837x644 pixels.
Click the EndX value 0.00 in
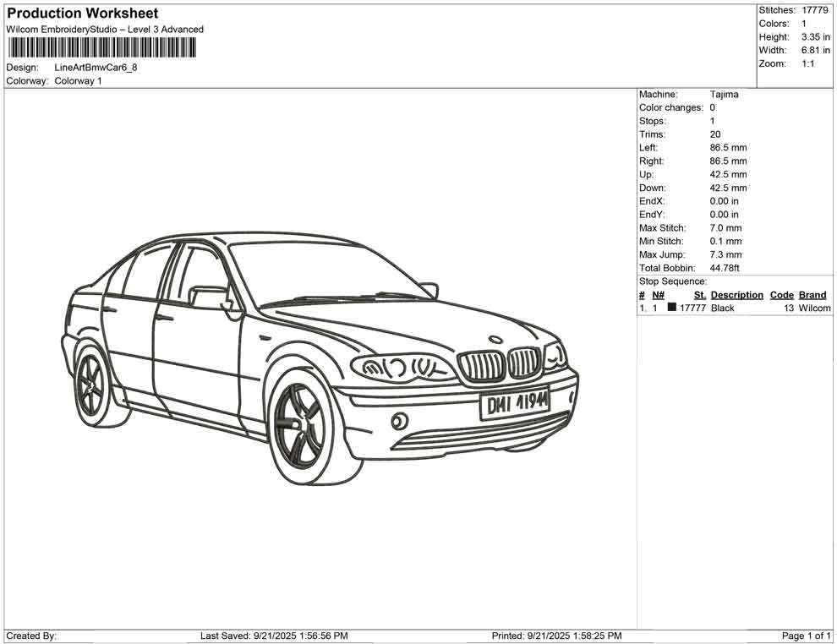724,201
